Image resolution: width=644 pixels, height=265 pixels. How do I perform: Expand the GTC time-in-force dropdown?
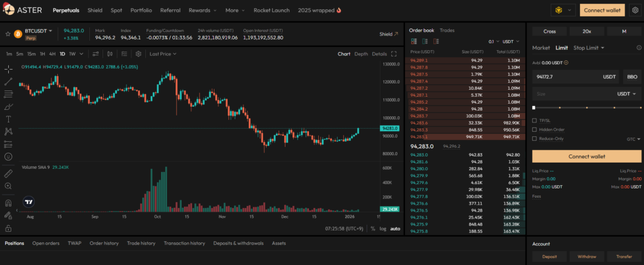coord(633,139)
